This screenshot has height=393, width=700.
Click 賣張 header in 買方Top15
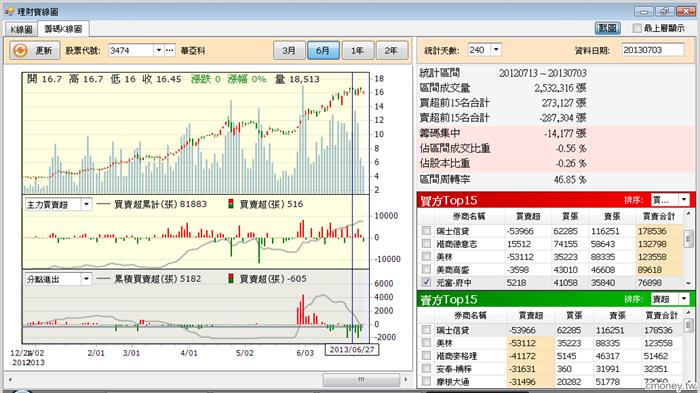click(612, 217)
